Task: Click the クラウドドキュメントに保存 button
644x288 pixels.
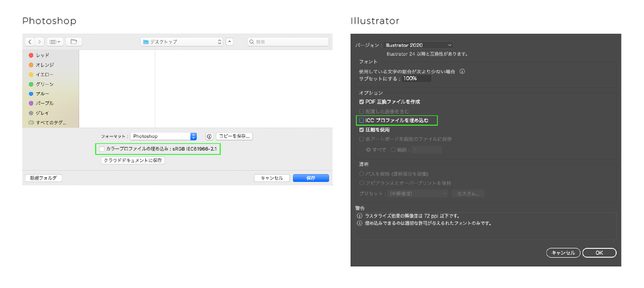Action: [x=133, y=160]
